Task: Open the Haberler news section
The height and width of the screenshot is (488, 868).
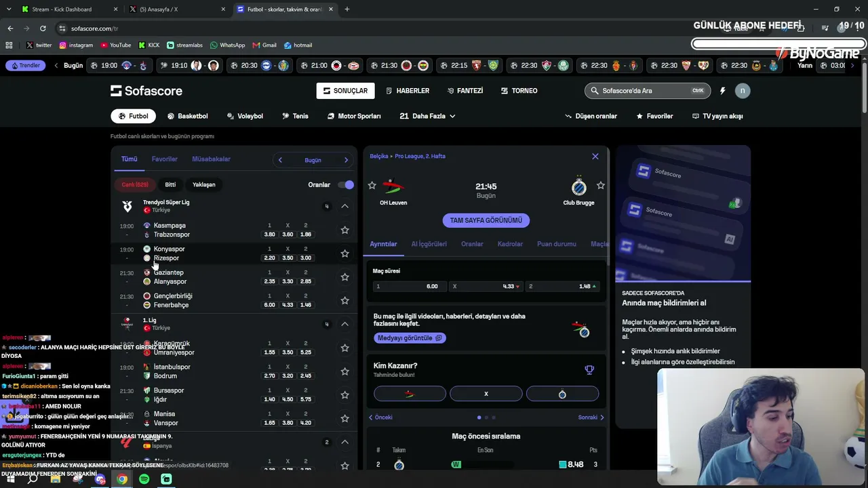Action: pyautogui.click(x=408, y=91)
